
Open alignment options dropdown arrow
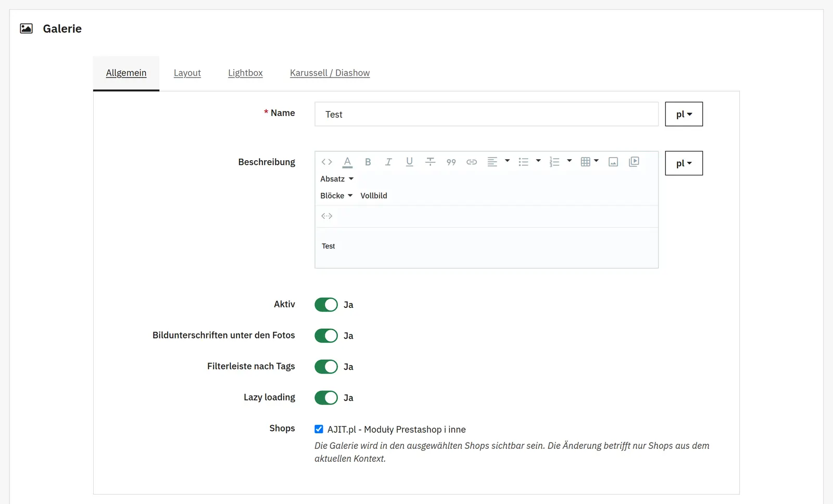pos(507,161)
